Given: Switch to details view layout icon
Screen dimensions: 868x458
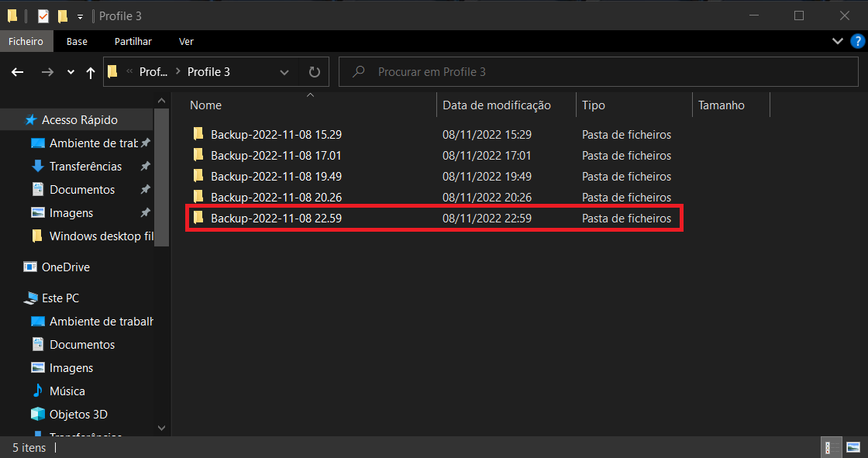Looking at the screenshot, I should click(x=828, y=448).
